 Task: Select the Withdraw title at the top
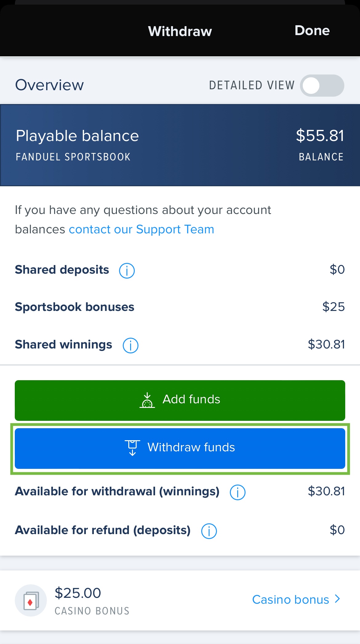[180, 31]
